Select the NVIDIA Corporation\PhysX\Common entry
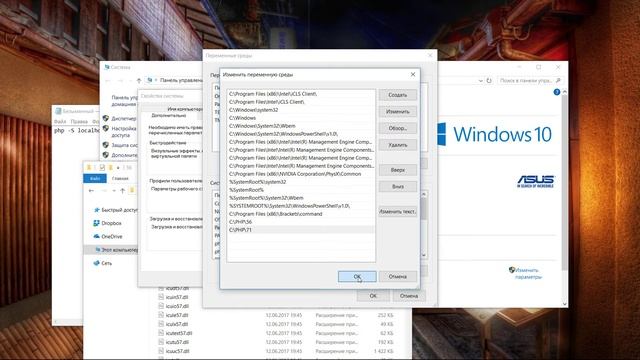 [301, 174]
